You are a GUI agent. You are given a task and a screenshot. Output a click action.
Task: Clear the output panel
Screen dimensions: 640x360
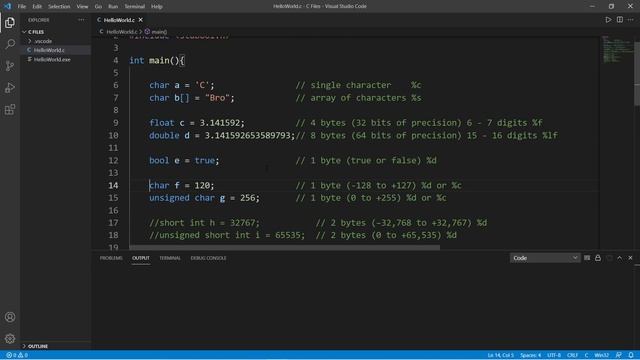pyautogui.click(x=587, y=258)
